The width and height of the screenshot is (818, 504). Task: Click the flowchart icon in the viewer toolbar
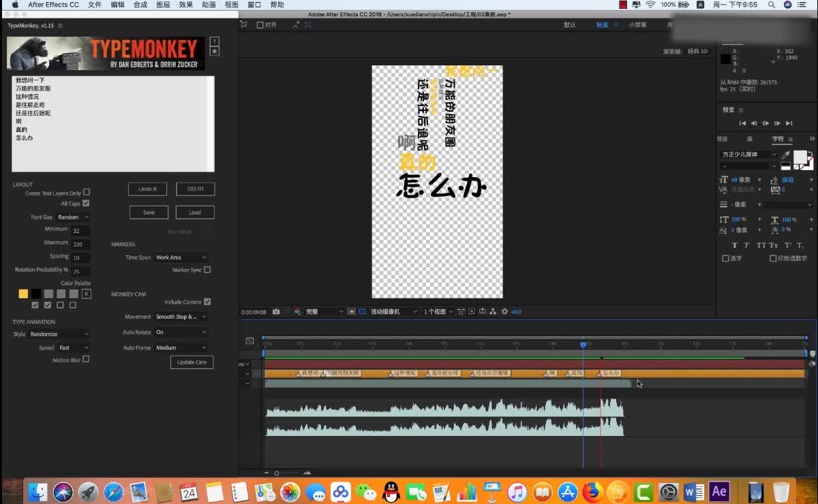click(493, 311)
